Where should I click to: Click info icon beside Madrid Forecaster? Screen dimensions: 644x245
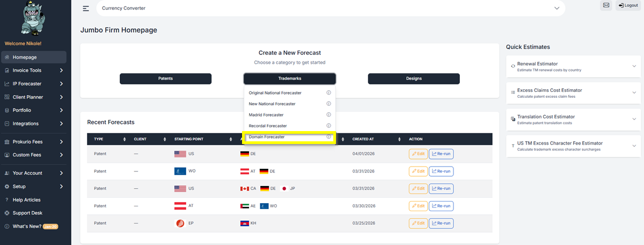(328, 115)
